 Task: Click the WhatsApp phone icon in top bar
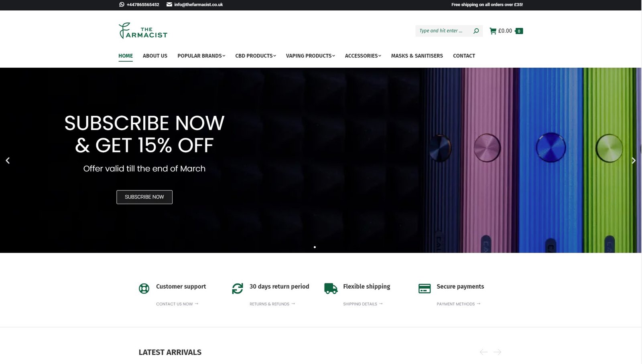pos(122,4)
